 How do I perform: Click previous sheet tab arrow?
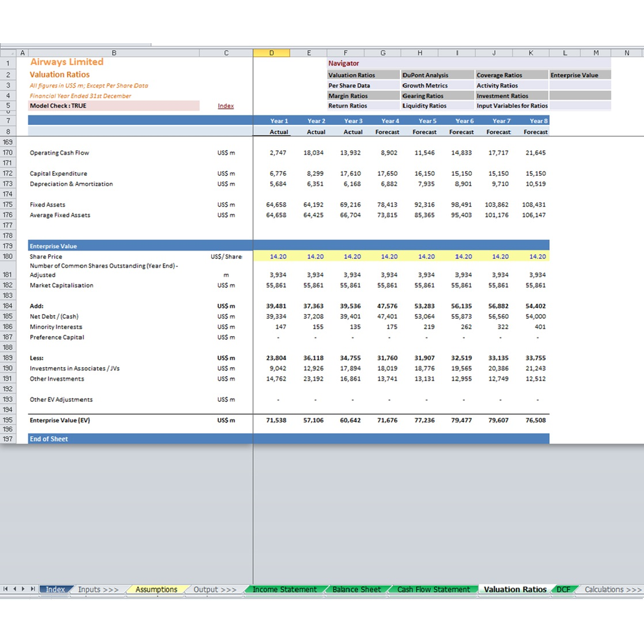[14, 589]
